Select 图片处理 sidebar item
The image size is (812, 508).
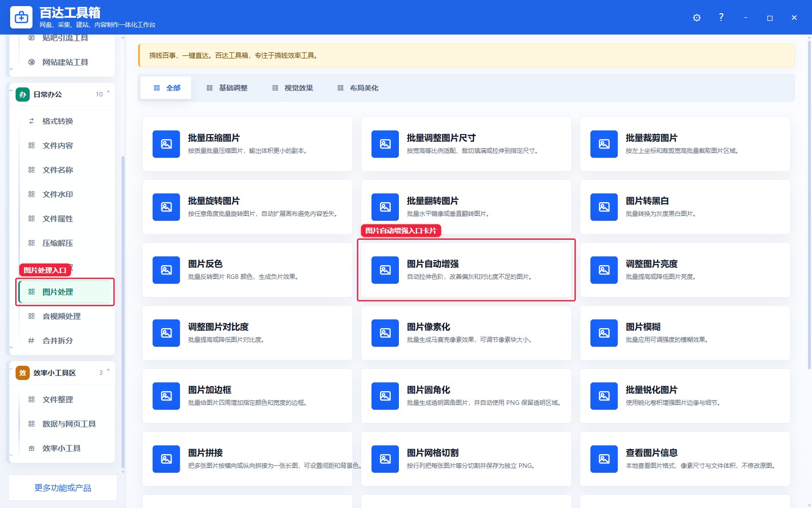pos(65,292)
